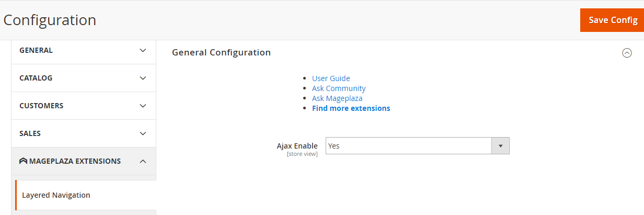
Task: Follow the Ask Community link
Action: click(339, 88)
